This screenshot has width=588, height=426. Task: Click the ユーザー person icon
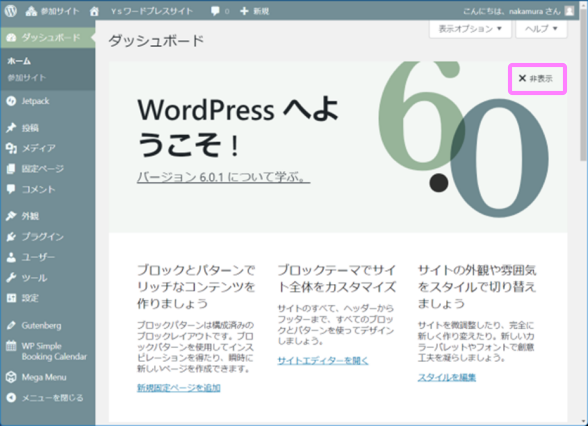coord(11,257)
